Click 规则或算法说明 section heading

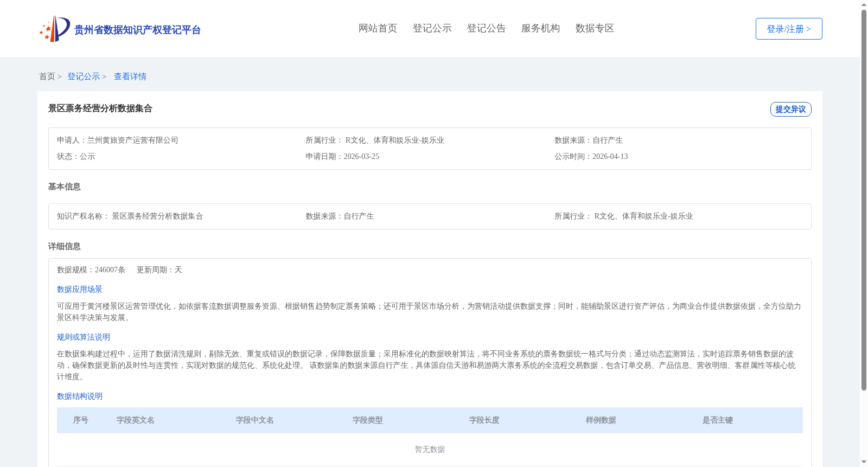tap(84, 337)
